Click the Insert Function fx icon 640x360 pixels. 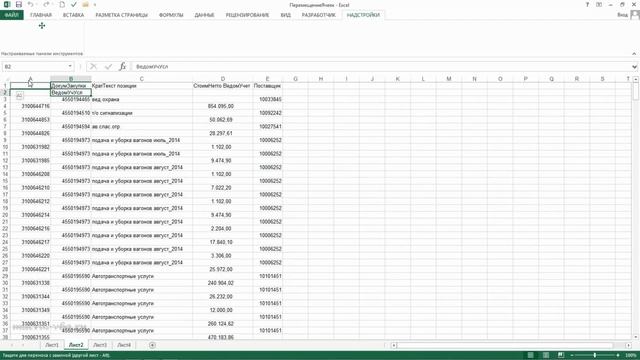point(122,67)
